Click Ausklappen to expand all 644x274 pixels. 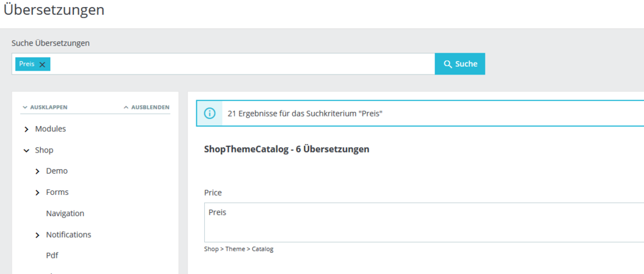[x=44, y=107]
